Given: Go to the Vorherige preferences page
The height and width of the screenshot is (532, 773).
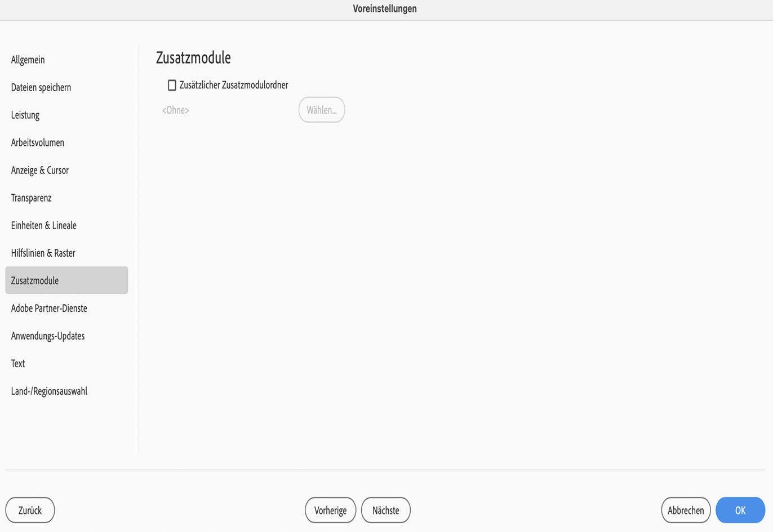Looking at the screenshot, I should (331, 510).
